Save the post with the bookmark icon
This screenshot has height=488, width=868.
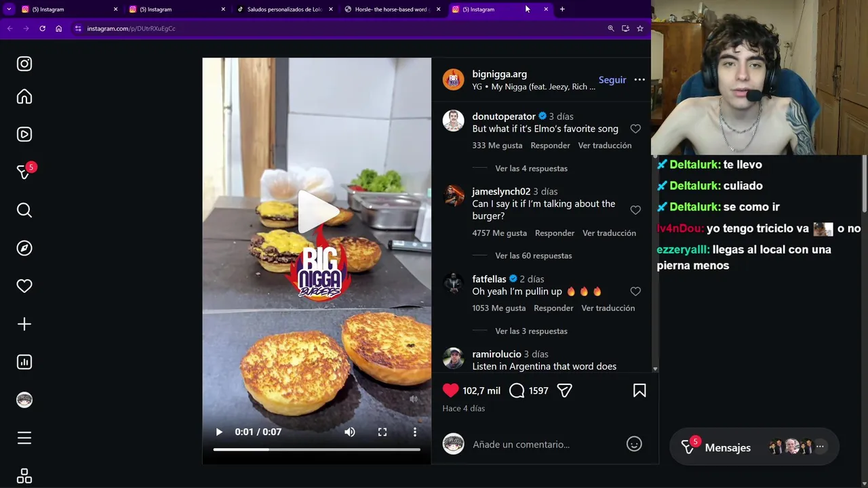point(639,390)
